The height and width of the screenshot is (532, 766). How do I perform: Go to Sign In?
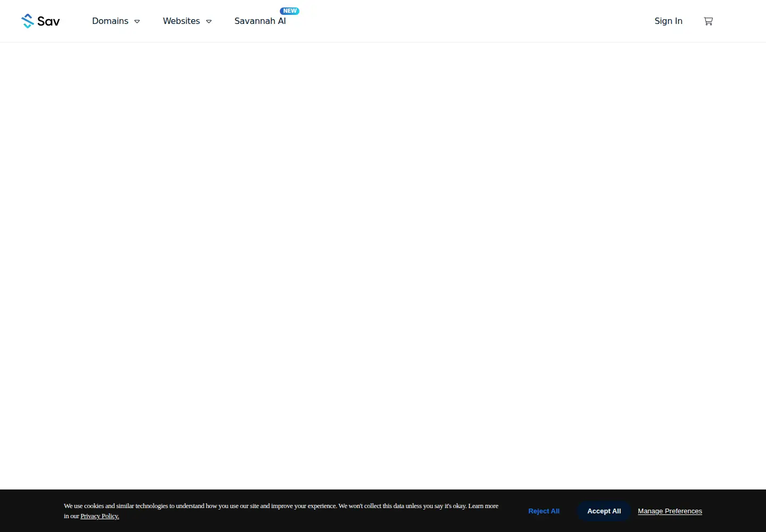tap(668, 21)
